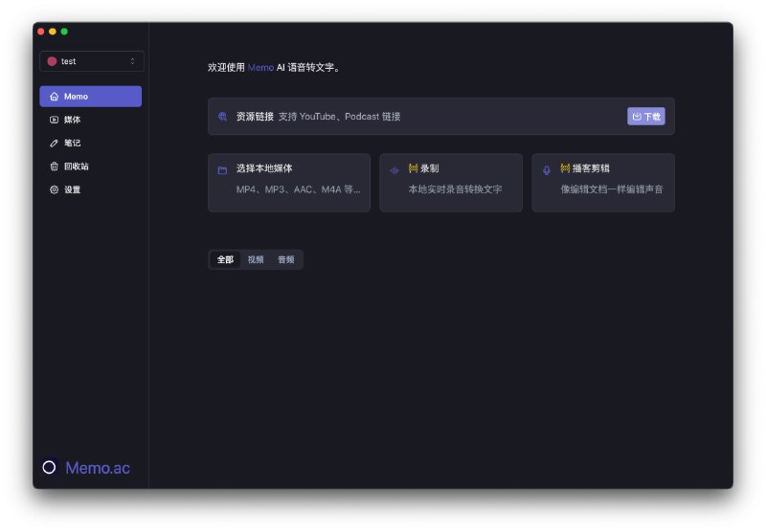Screen dimensions: 766x532
Task: Open the 回收站 sidebar section
Action: (91, 166)
